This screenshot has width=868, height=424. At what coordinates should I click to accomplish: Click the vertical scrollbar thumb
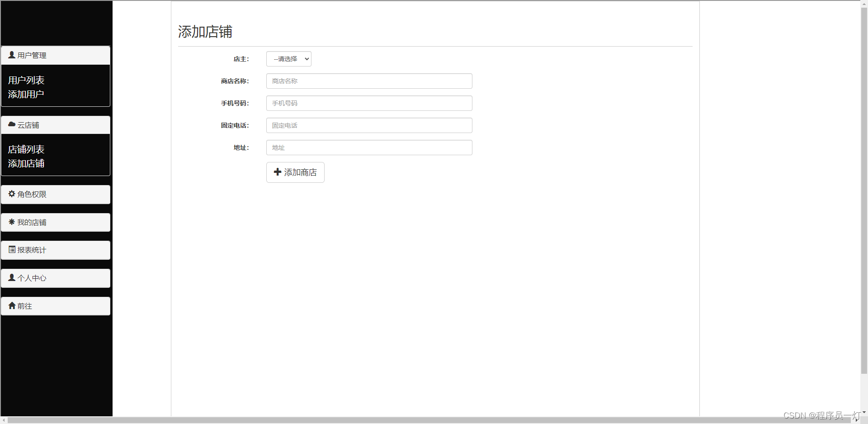point(864,190)
